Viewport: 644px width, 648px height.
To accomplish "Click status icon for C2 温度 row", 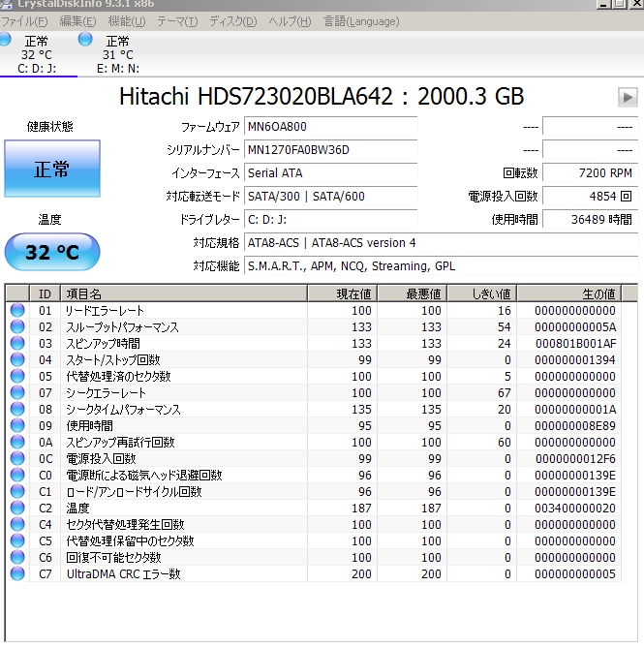I will coord(17,508).
